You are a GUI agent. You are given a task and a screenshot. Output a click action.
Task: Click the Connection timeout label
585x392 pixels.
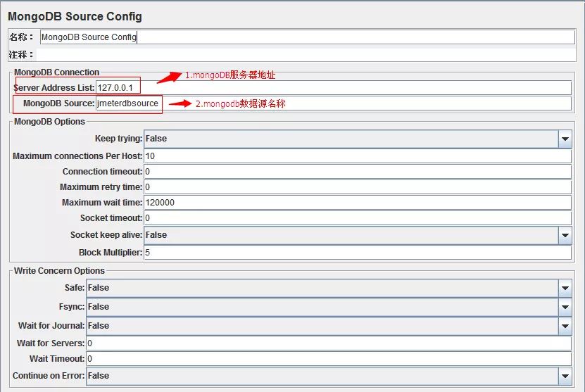(x=102, y=172)
